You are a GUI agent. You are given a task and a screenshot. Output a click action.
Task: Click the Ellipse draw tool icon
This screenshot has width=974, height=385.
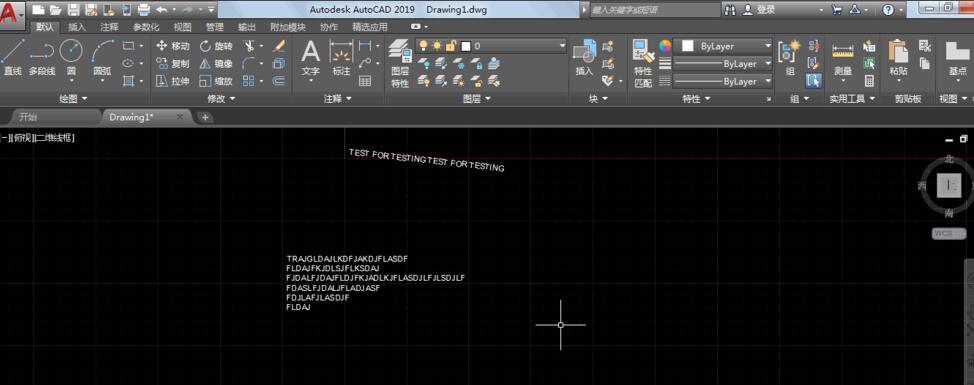click(x=129, y=63)
